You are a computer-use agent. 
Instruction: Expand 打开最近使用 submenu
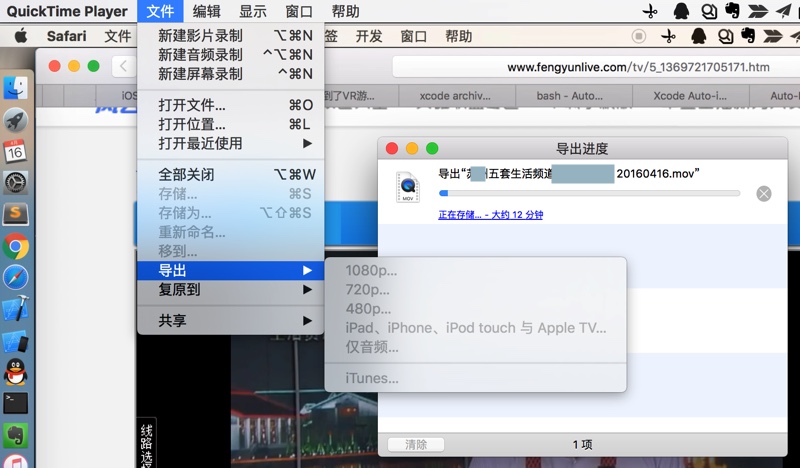(231, 143)
